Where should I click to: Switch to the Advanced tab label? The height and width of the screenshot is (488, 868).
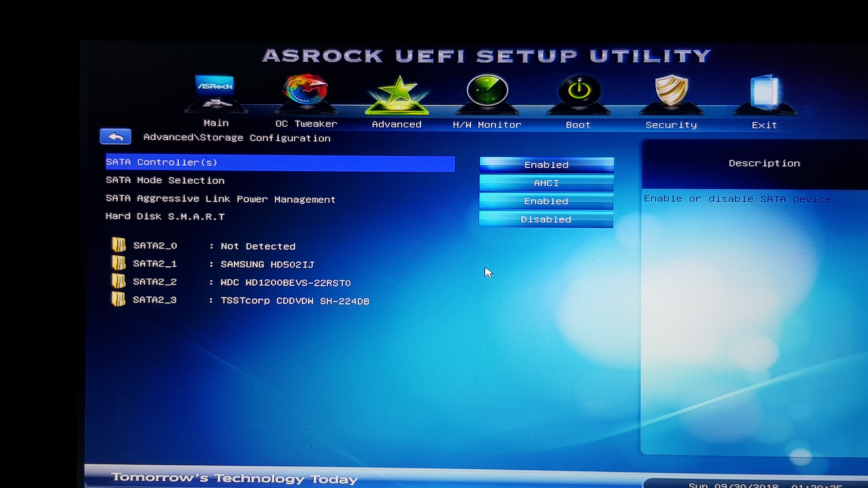point(397,124)
